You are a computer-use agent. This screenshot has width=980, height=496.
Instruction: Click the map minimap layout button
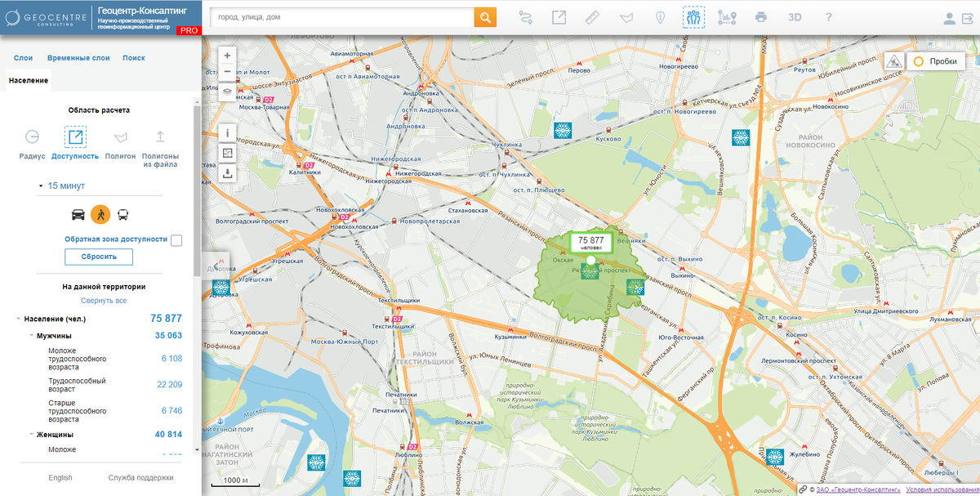coord(227,152)
